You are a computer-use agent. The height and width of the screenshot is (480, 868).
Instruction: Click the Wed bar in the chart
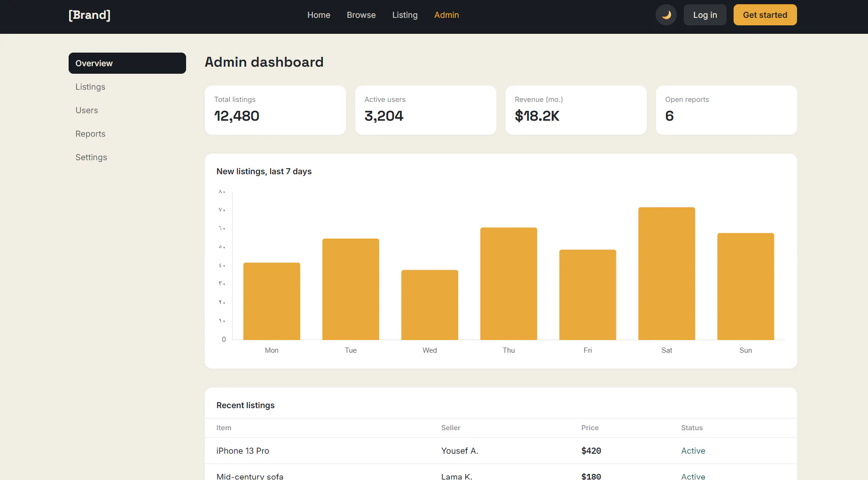point(430,305)
